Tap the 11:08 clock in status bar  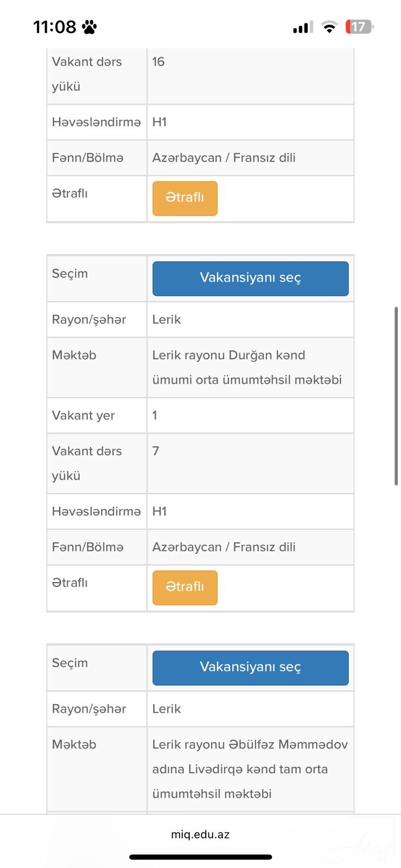pyautogui.click(x=54, y=27)
